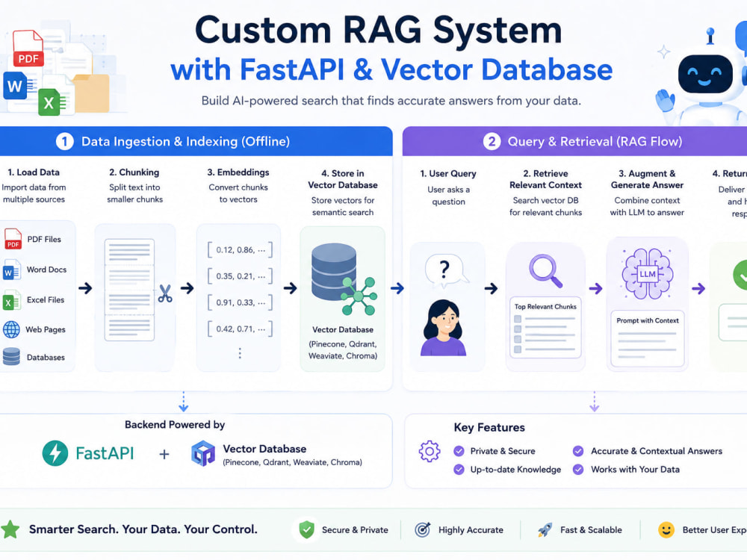
Task: Click 'Search vector DB for relevant chunks'
Action: [x=545, y=206]
